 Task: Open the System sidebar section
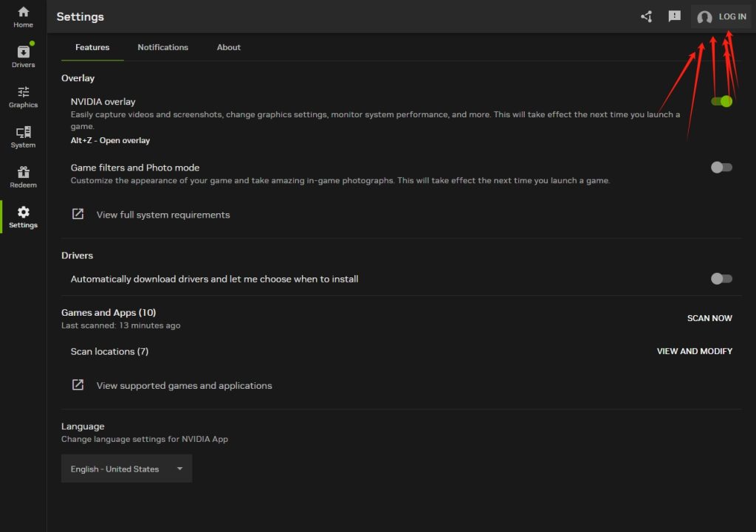[x=23, y=137]
